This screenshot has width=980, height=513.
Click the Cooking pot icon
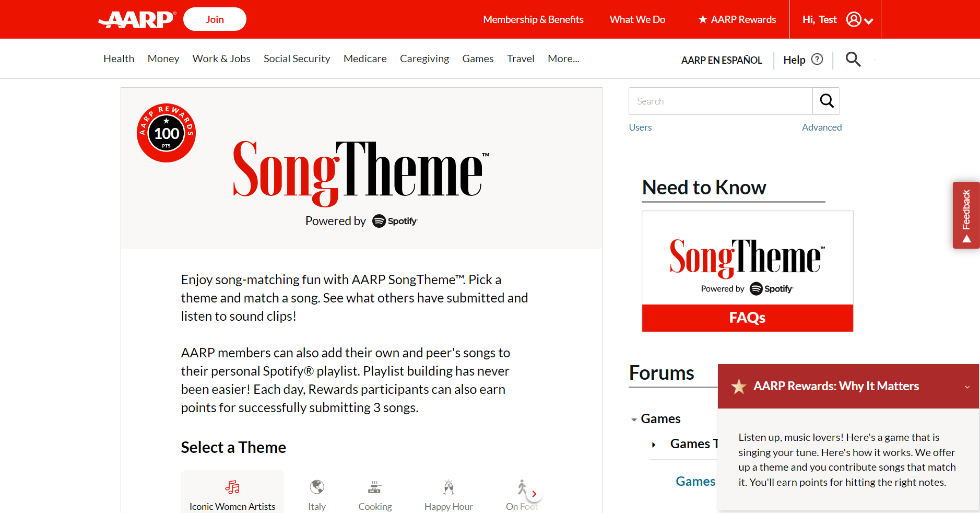click(375, 487)
